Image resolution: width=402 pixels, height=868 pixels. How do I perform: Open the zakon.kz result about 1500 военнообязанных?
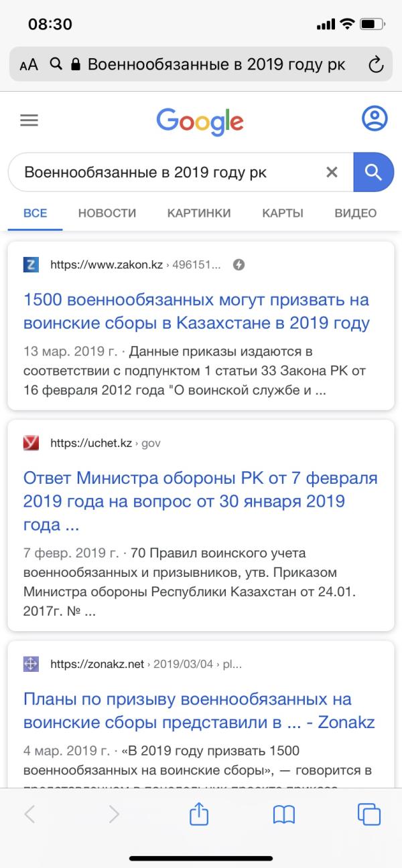click(196, 311)
